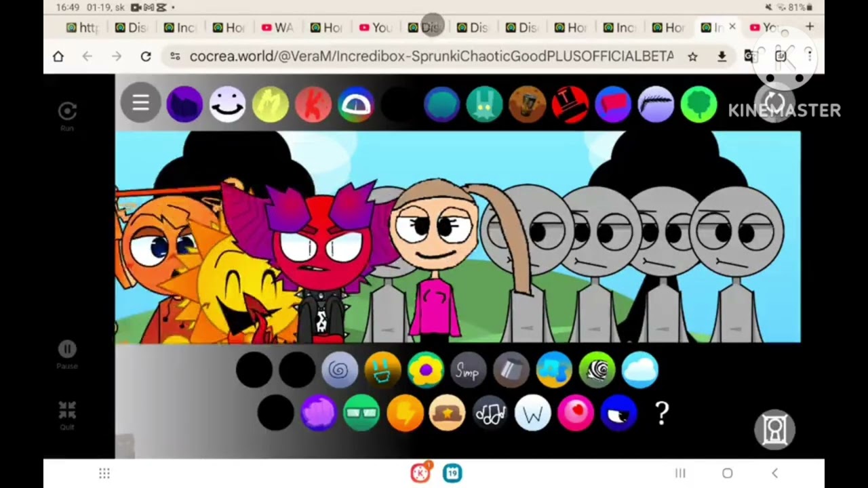Show recent apps with the nav button
This screenshot has height=488, width=868.
(x=680, y=473)
